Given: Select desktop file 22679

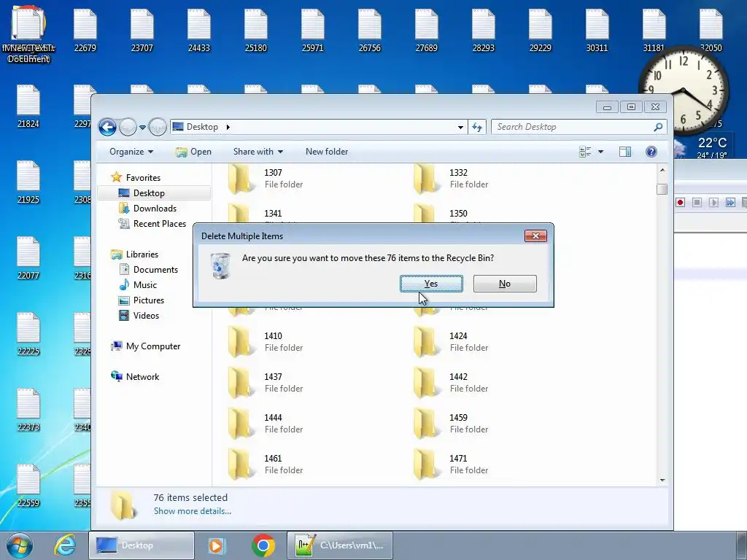Looking at the screenshot, I should pyautogui.click(x=85, y=30).
